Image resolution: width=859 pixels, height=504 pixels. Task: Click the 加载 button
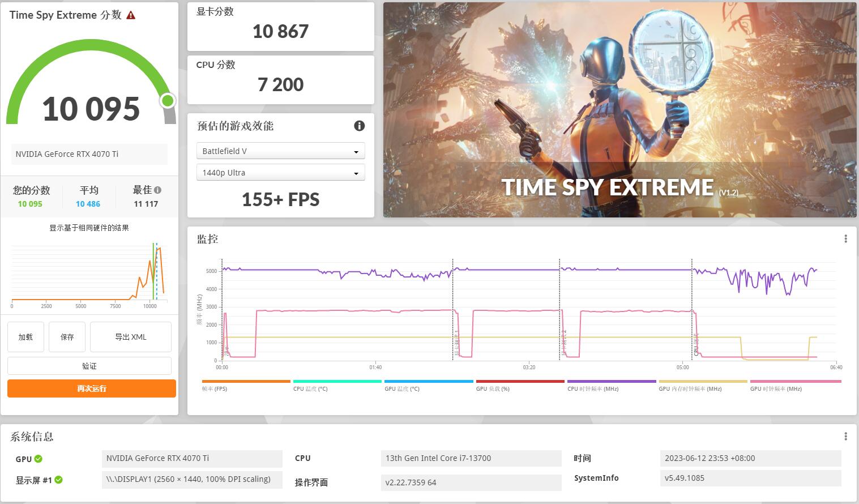click(x=25, y=337)
